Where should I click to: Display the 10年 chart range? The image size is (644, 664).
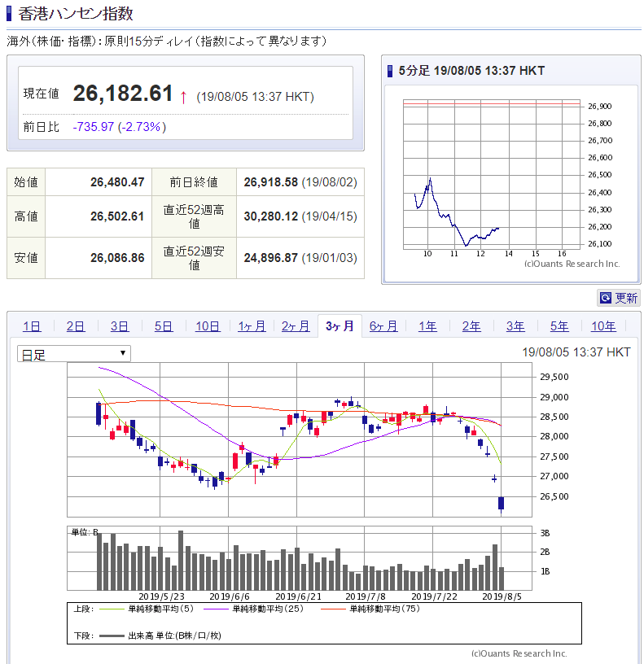click(x=603, y=326)
